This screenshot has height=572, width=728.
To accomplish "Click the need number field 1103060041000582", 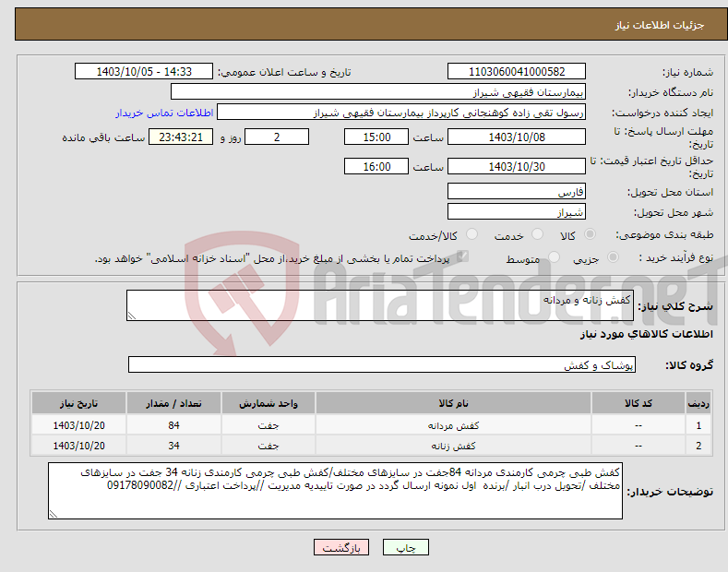I will click(517, 72).
